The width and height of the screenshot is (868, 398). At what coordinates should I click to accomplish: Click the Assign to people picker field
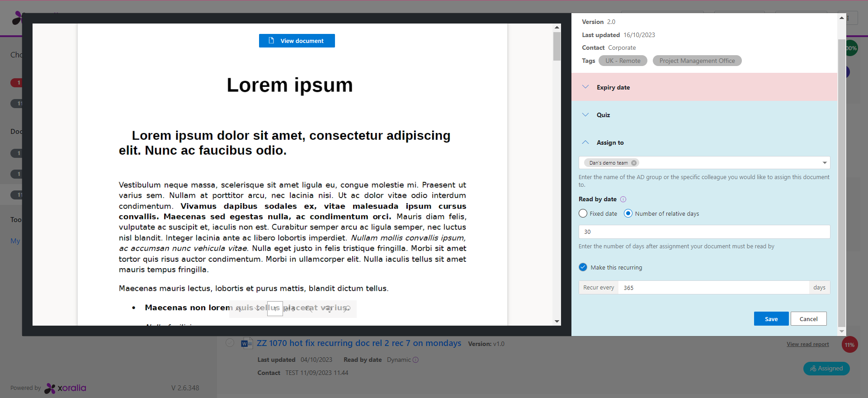point(704,163)
